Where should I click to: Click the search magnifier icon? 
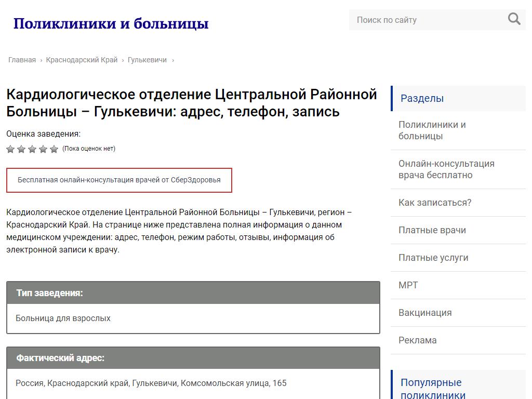(514, 19)
